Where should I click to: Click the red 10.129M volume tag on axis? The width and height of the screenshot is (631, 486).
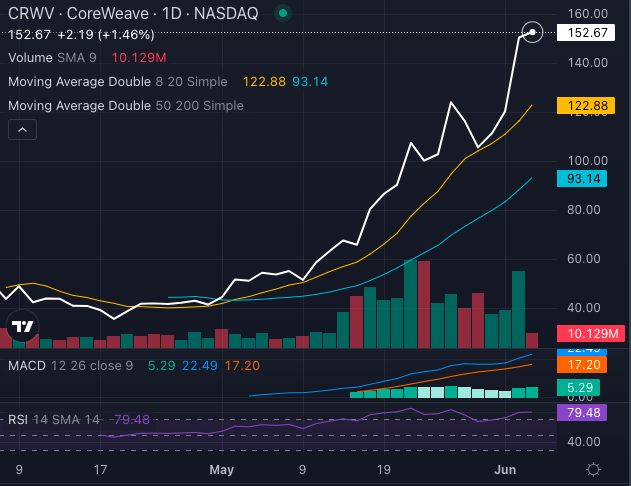(591, 334)
